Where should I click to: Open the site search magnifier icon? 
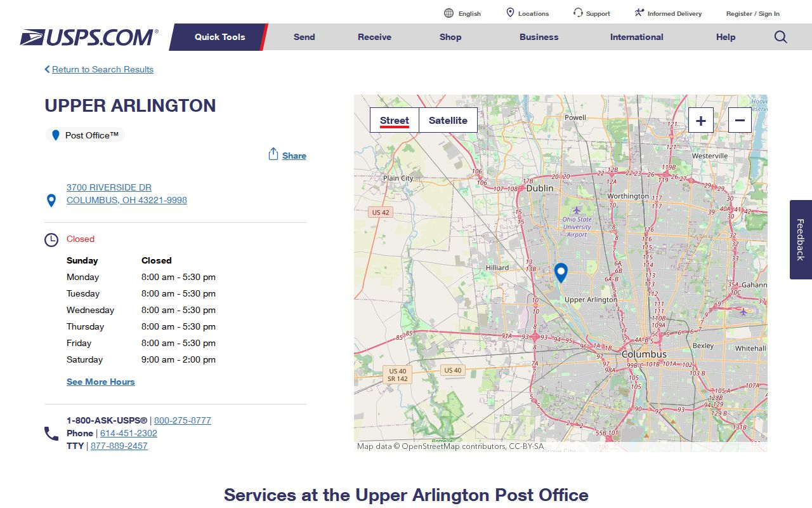(x=781, y=37)
